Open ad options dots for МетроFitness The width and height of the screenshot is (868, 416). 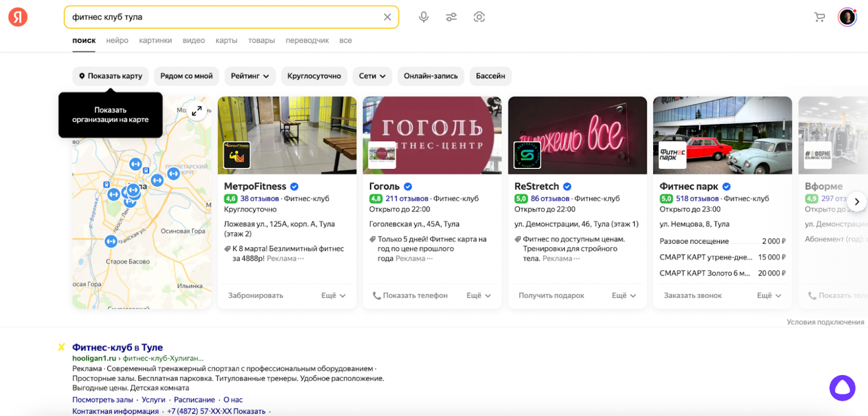pyautogui.click(x=301, y=259)
